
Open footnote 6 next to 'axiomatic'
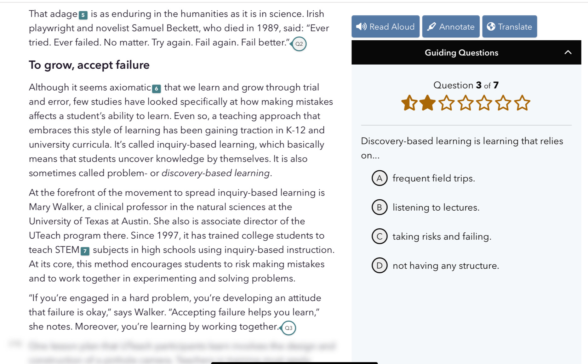pyautogui.click(x=157, y=89)
